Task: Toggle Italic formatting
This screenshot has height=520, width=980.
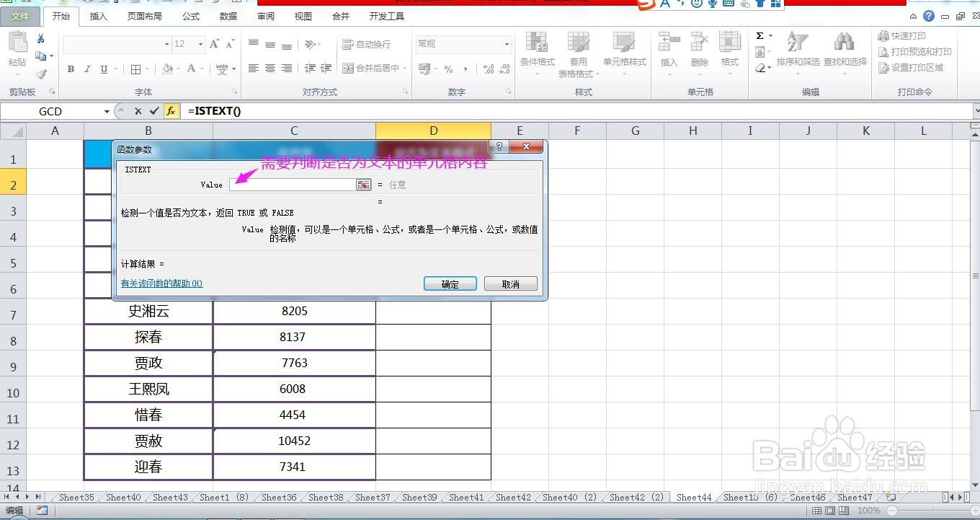Action: click(x=87, y=69)
